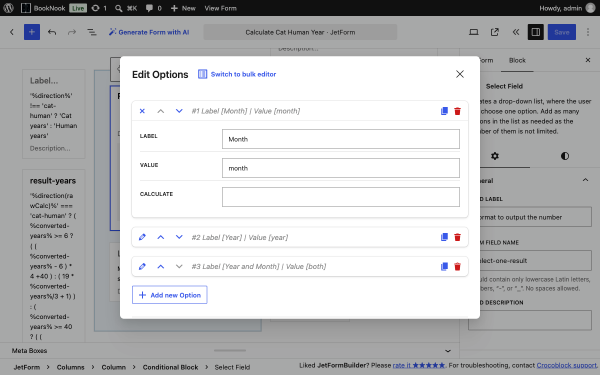This screenshot has height=375, width=600.
Task: Move option #3 Year and Month up
Action: pos(161,266)
